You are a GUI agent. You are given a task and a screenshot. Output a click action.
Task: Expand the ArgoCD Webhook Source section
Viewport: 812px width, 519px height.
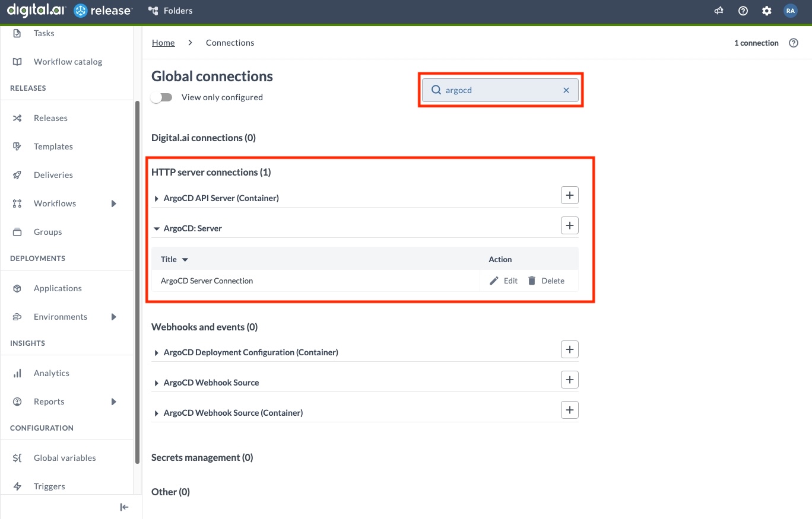click(x=156, y=382)
